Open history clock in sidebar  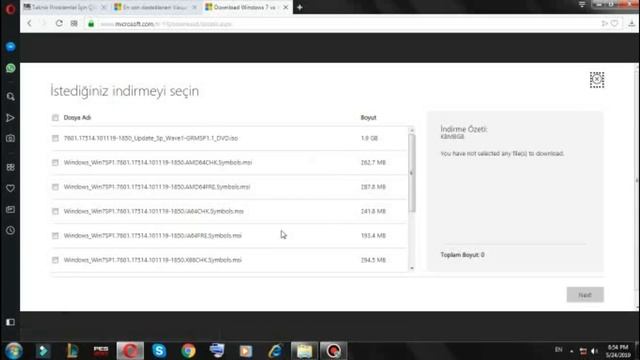click(11, 230)
